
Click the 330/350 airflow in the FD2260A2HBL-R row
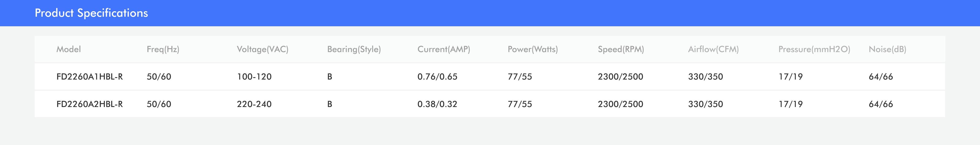[705, 104]
